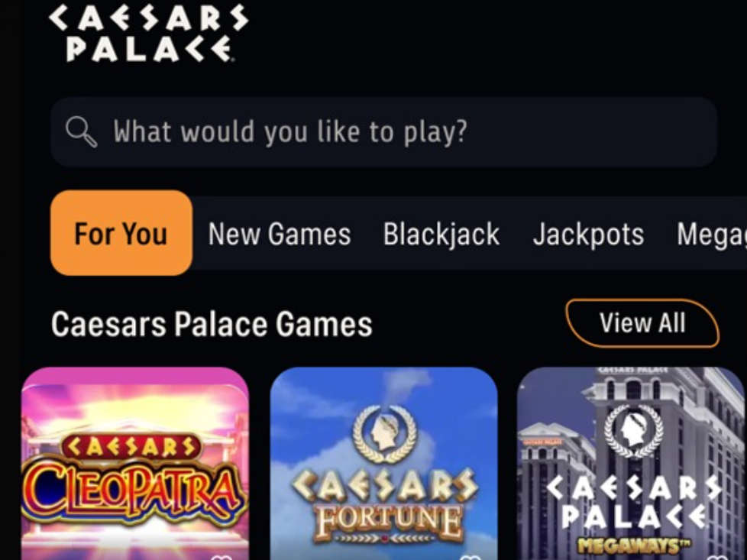View the Jackpots tab
This screenshot has width=747, height=560.
(x=587, y=234)
